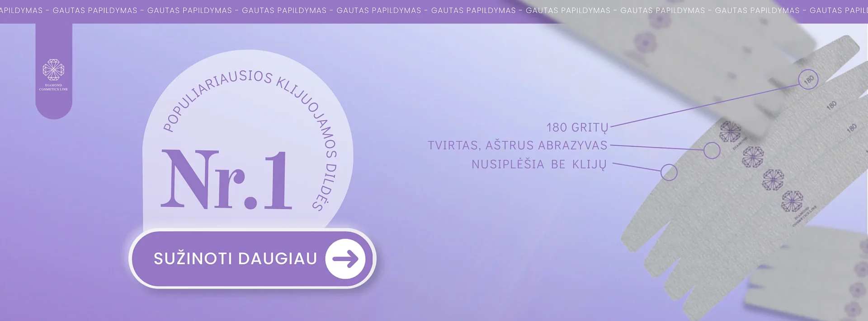868x321 pixels.
Task: Click the circled "180" marker on file
Action: (x=808, y=80)
